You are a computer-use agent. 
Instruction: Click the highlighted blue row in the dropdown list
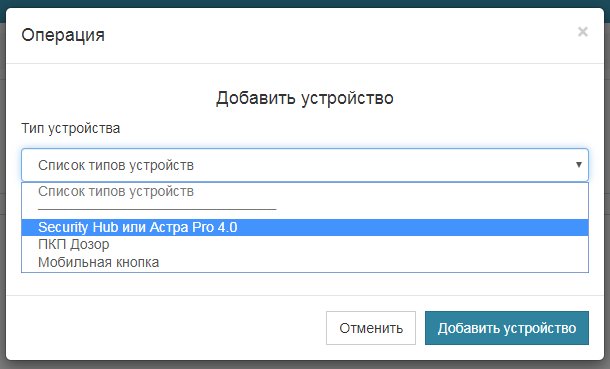click(305, 227)
